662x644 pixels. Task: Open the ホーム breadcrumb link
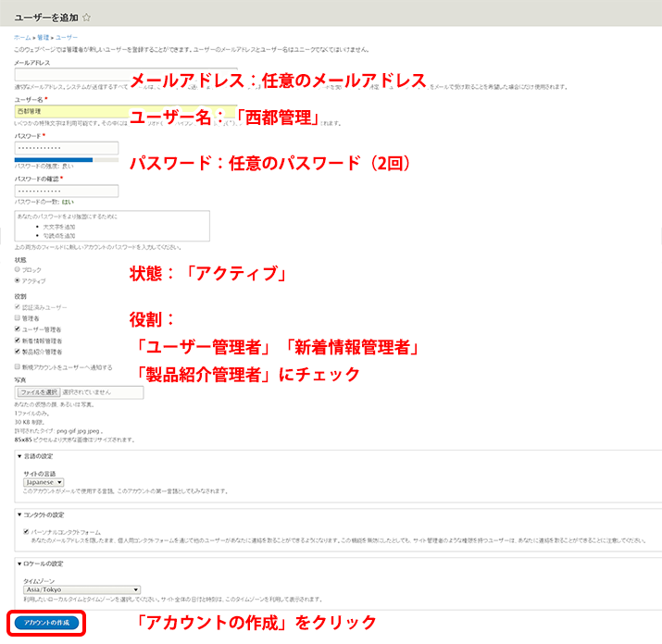click(22, 38)
